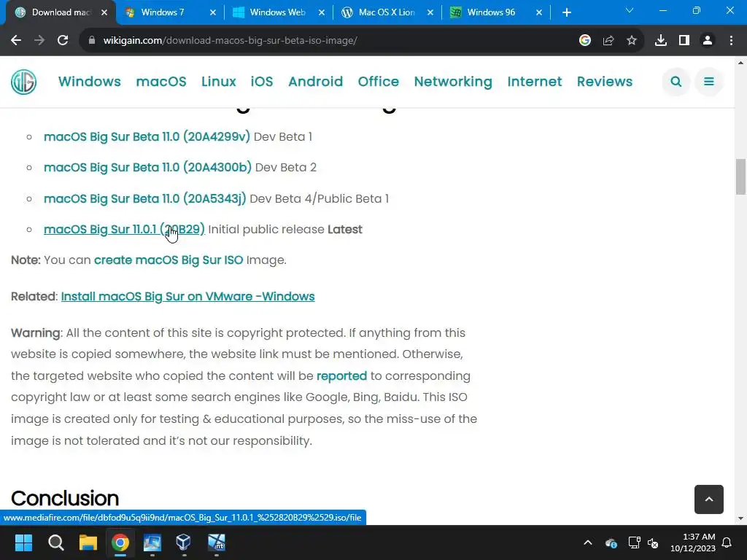The height and width of the screenshot is (560, 747).
Task: Open Windows Start menu
Action: pyautogui.click(x=23, y=542)
